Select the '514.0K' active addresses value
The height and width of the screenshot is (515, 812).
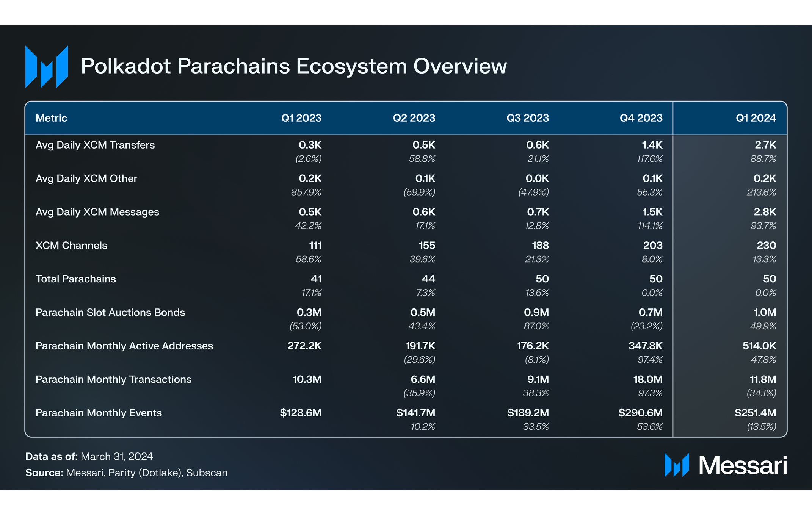(x=759, y=346)
